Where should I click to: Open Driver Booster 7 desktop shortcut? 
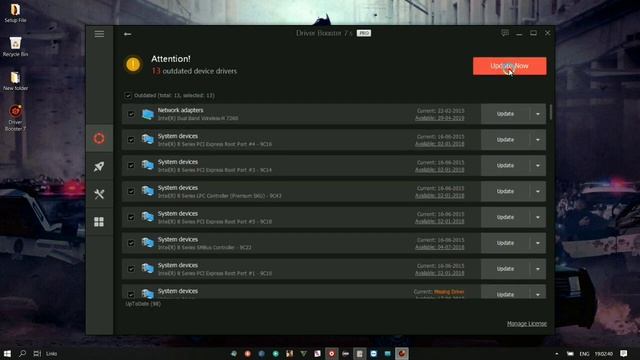click(x=16, y=118)
